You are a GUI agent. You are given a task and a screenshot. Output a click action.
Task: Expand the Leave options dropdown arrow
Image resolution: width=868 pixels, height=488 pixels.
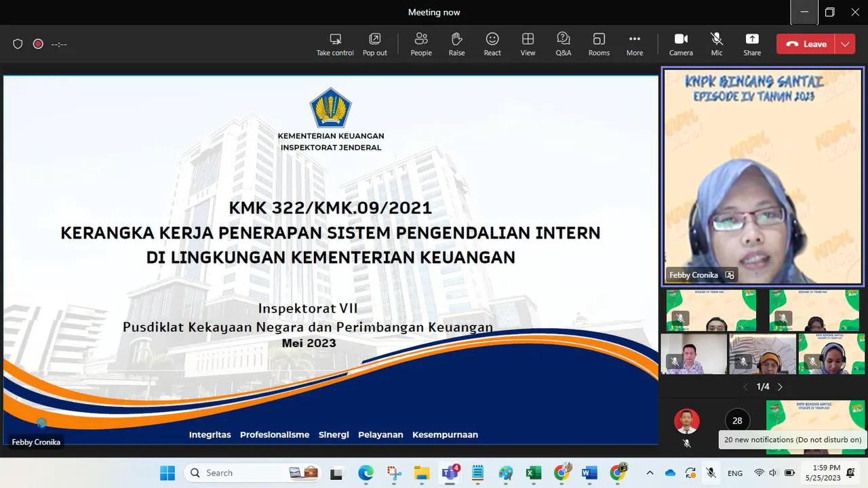[x=845, y=44]
